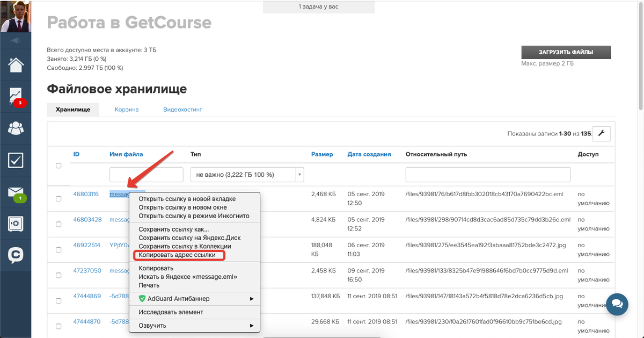Open file ID link 46922514
Image resolution: width=644 pixels, height=338 pixels.
coord(87,245)
